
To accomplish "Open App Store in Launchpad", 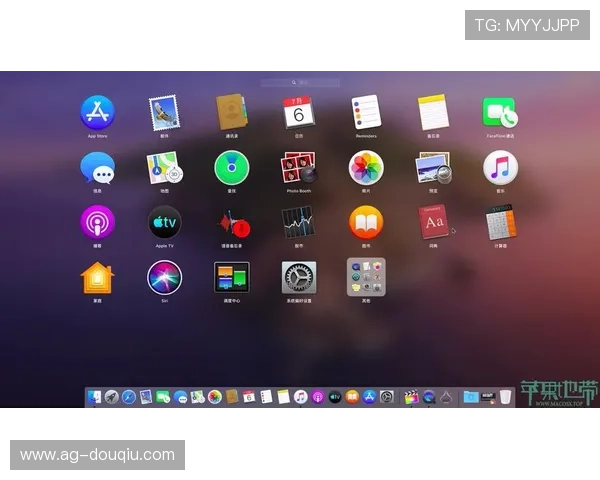I will pos(97,112).
